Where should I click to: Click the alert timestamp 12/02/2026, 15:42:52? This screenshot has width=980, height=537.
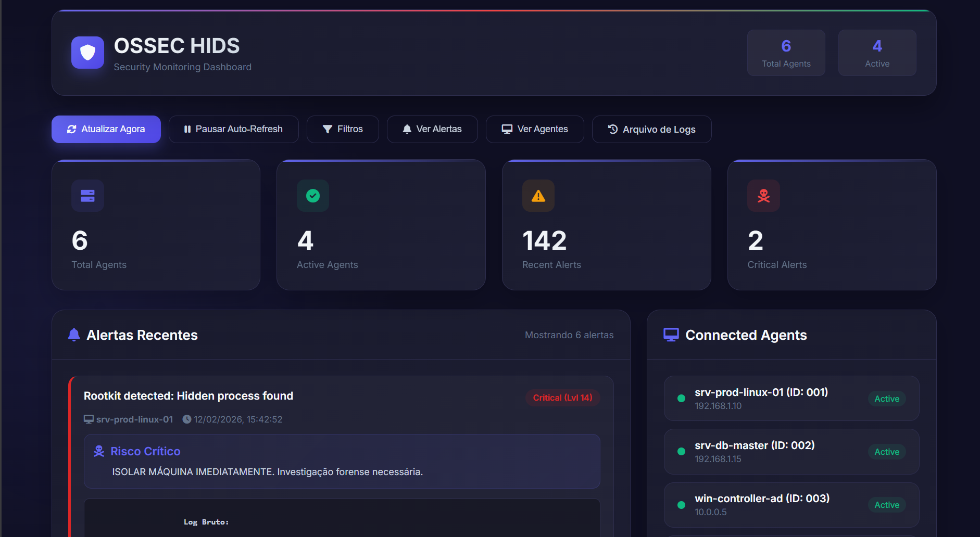(238, 419)
